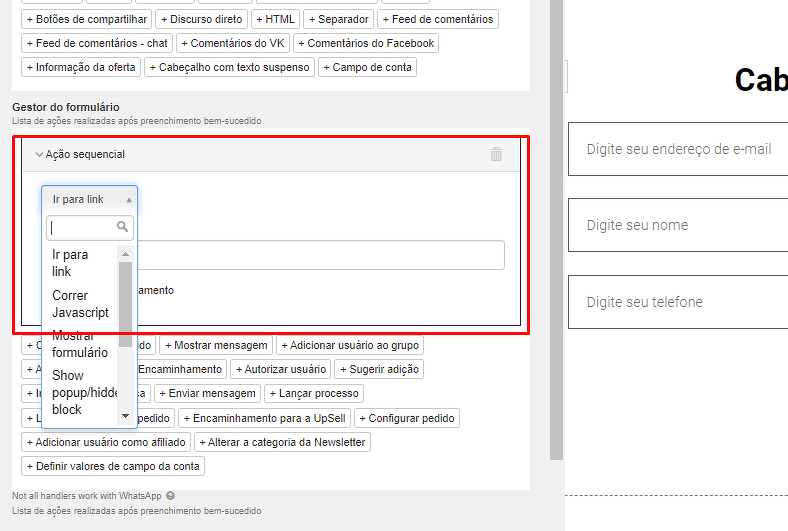
Task: Click the help icon next to the WhatsApp note
Action: click(170, 495)
